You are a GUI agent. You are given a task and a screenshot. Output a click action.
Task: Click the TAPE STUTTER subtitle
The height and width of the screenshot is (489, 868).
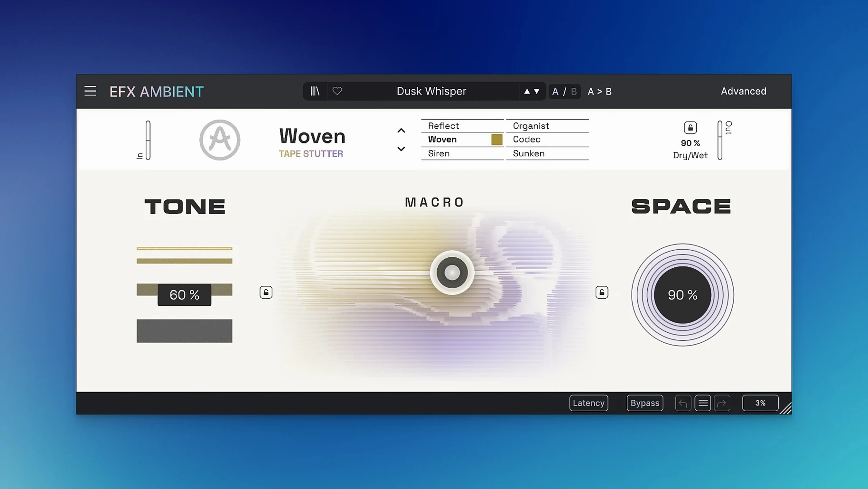pos(311,154)
